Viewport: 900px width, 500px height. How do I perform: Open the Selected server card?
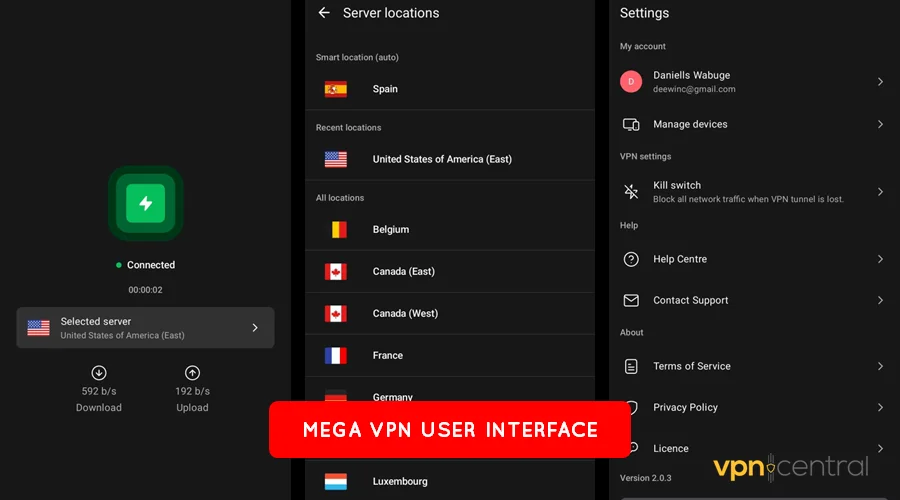pos(145,328)
